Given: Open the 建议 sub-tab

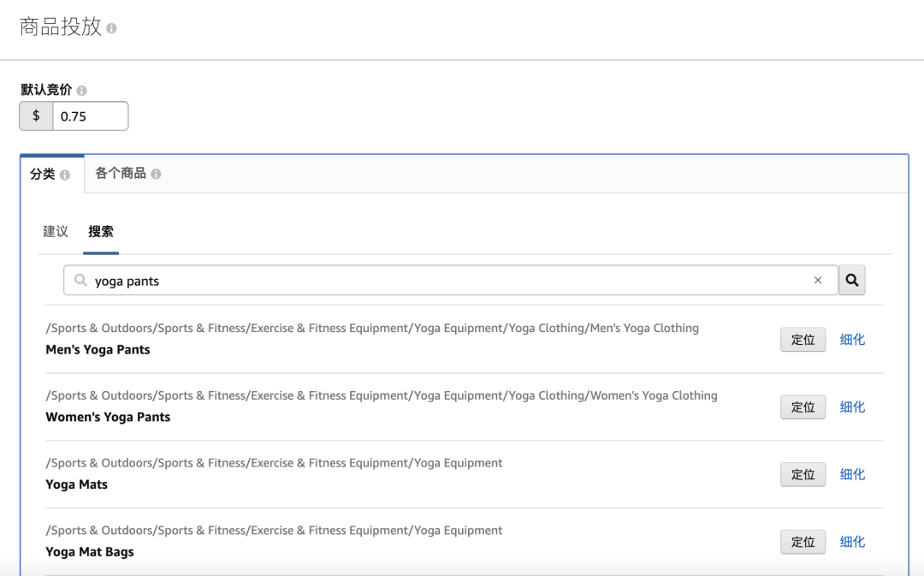Looking at the screenshot, I should [x=56, y=231].
